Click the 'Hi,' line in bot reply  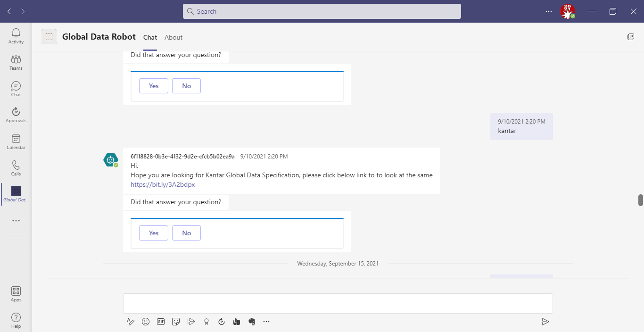(134, 166)
